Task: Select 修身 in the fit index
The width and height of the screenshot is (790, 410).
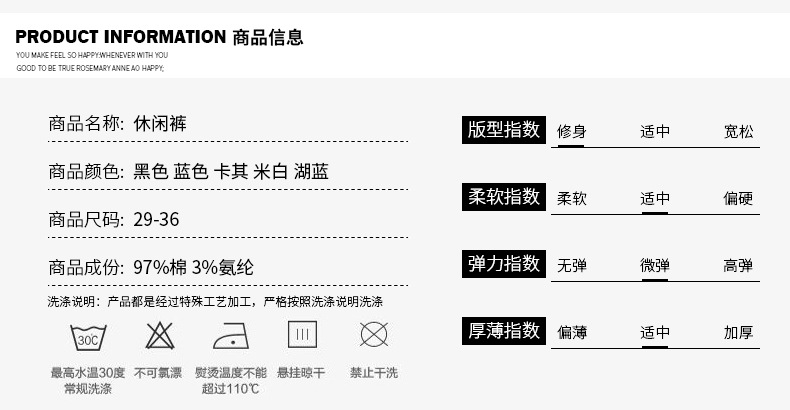Action: tap(571, 131)
